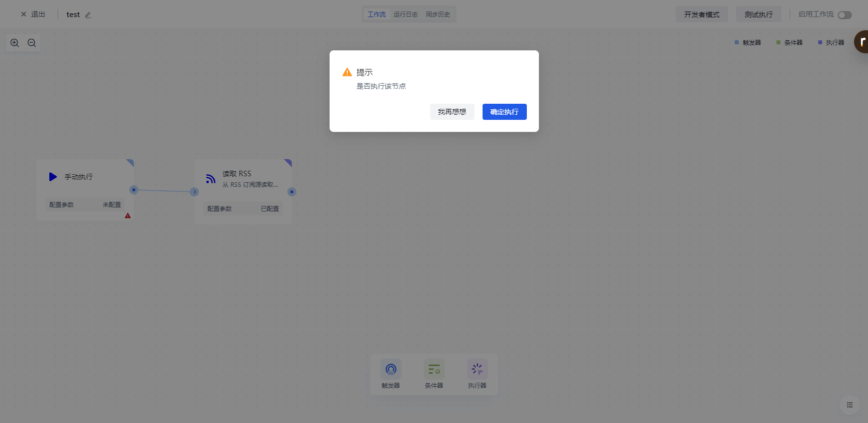
Task: Select the 条件器 condition icon in bottom toolbar
Action: 434,370
